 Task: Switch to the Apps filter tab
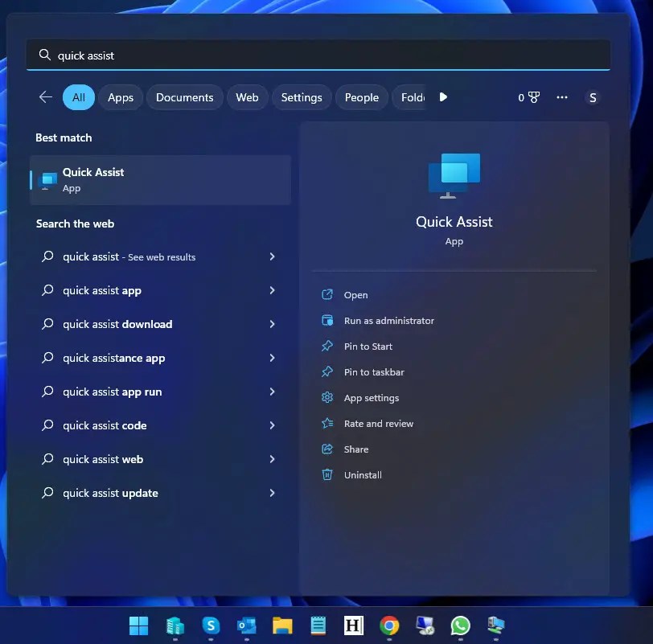coord(121,96)
